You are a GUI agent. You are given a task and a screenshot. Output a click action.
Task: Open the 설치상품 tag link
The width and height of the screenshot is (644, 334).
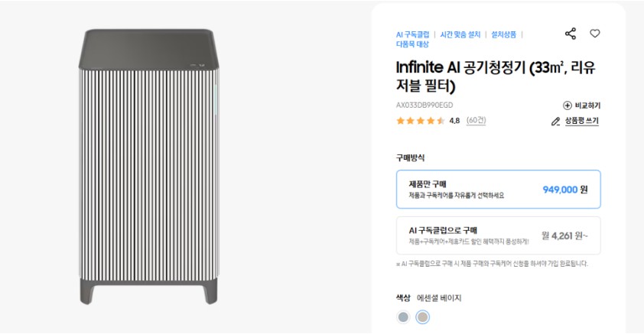[x=503, y=35]
